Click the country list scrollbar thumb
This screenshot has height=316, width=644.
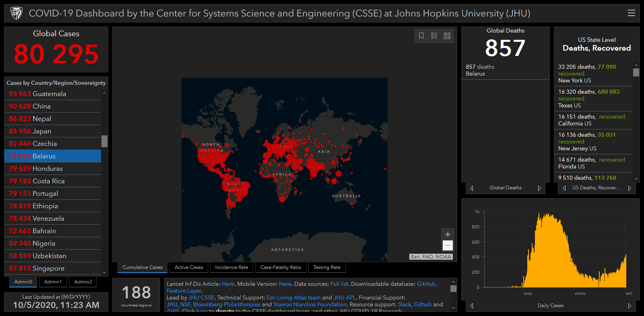point(104,142)
